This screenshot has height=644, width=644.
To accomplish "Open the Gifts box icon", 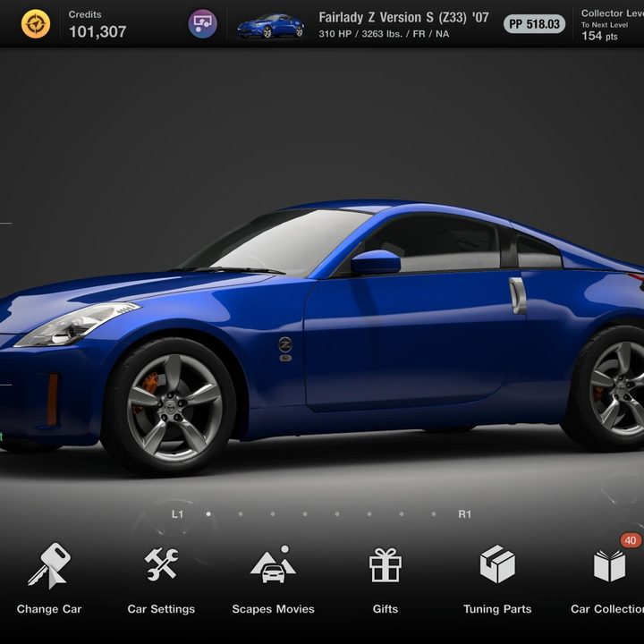I will [386, 565].
